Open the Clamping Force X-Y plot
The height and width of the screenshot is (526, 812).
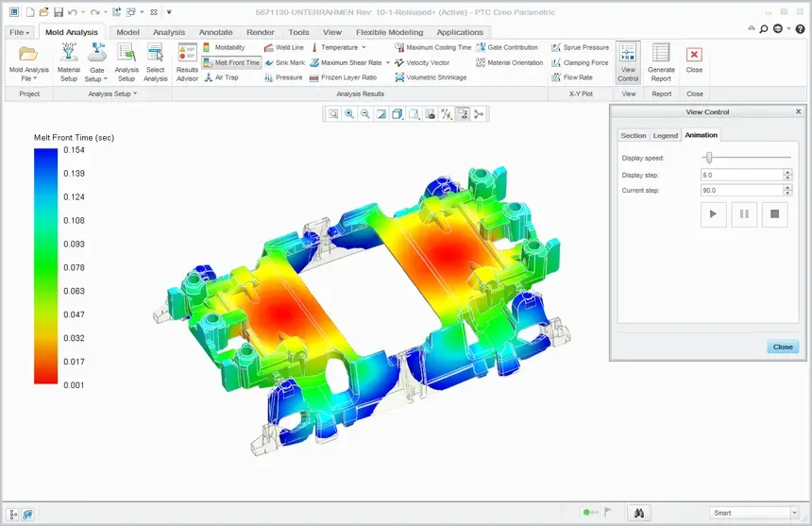point(580,62)
